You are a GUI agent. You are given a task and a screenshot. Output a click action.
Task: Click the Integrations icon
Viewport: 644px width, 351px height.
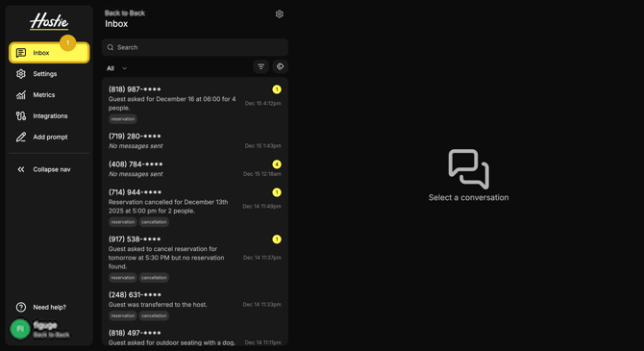tap(21, 116)
